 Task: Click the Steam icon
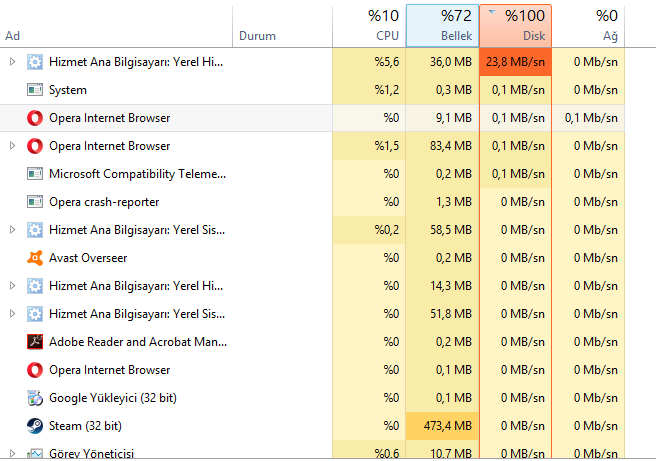pos(35,426)
